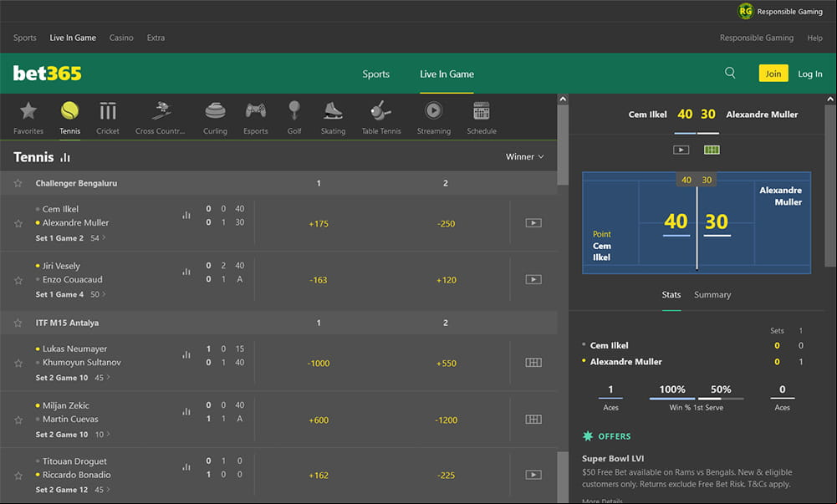Image resolution: width=837 pixels, height=504 pixels.
Task: Watch live stream of Droguet vs Bonadio row
Action: (533, 475)
